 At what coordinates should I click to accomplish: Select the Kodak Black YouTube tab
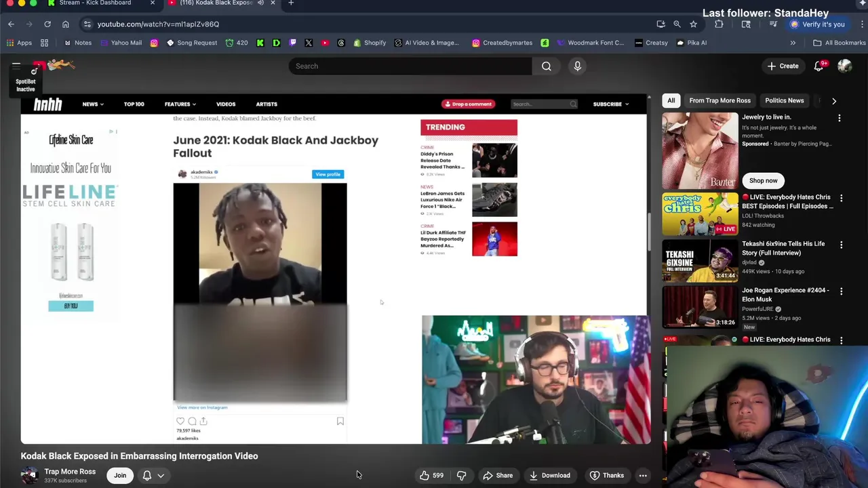[x=216, y=3]
